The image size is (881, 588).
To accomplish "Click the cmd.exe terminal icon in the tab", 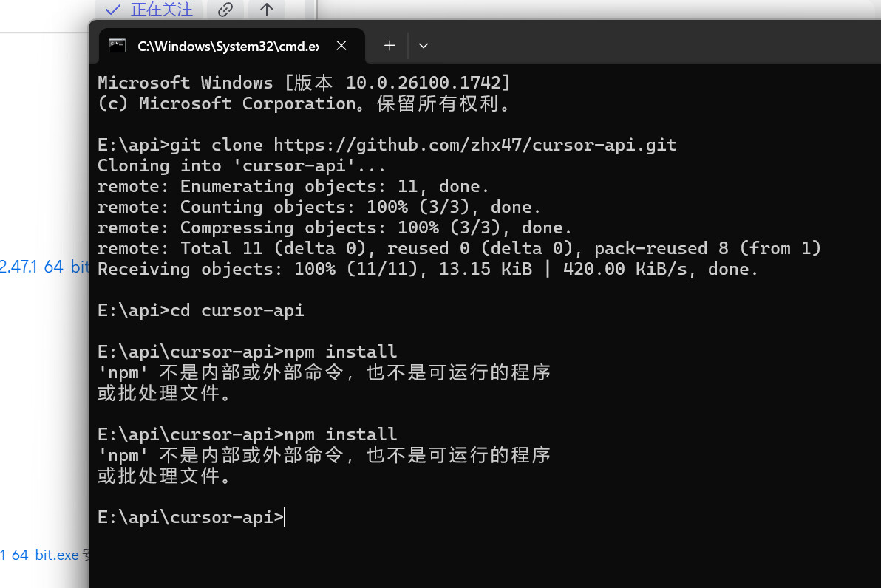I will click(117, 46).
